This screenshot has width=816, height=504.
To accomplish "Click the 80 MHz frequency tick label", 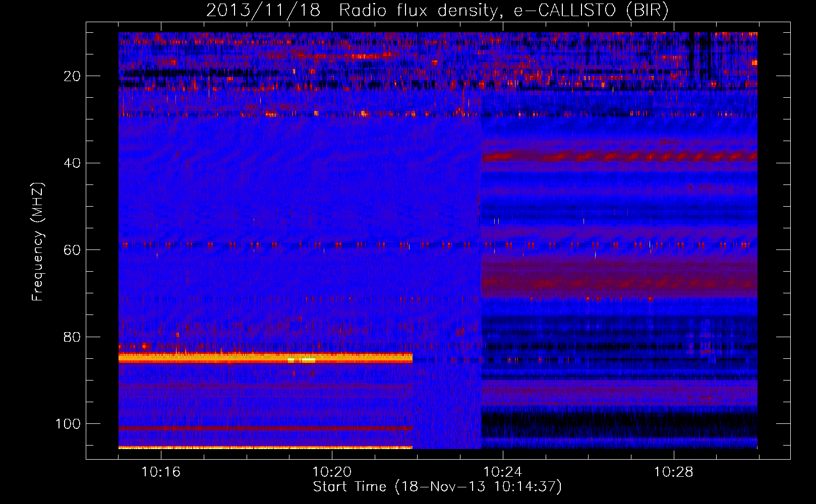I will coord(73,337).
